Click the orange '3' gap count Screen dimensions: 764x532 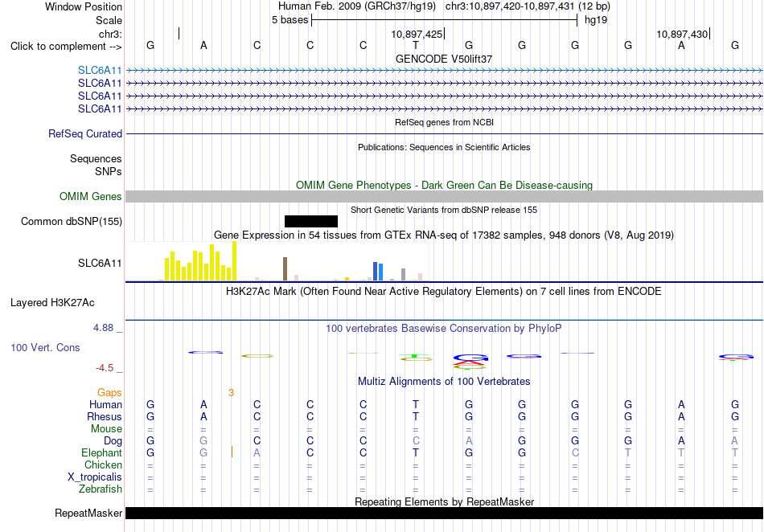point(231,393)
